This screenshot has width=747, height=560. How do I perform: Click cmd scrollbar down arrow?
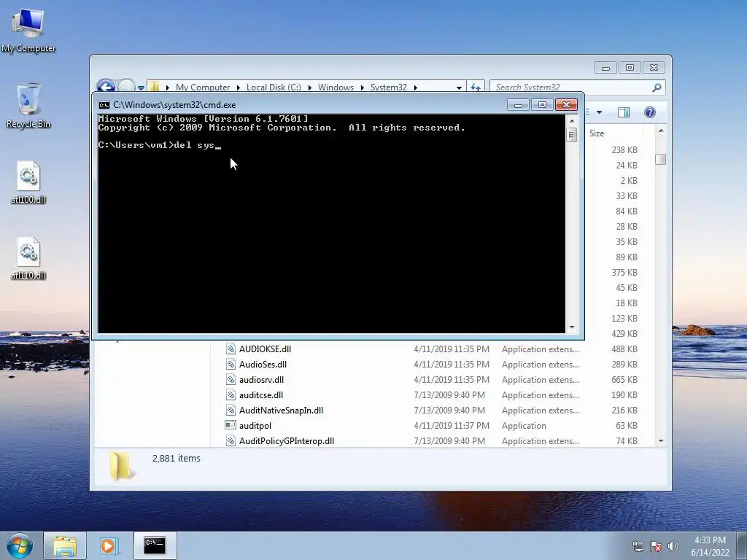pos(572,327)
